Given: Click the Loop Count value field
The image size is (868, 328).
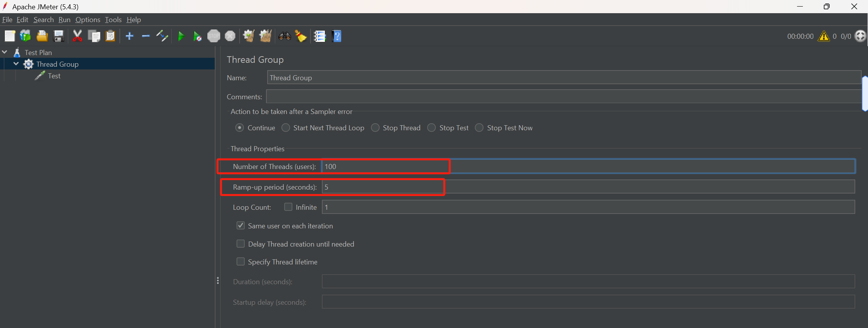Looking at the screenshot, I should coord(588,207).
